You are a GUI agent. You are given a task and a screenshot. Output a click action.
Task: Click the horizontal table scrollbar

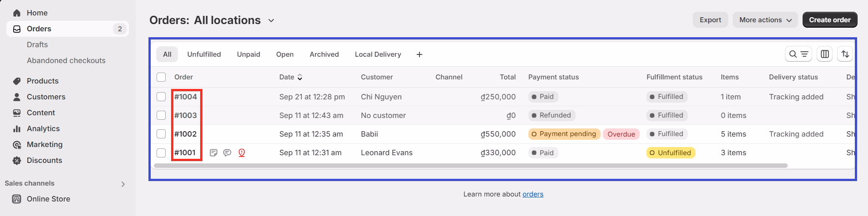click(470, 166)
